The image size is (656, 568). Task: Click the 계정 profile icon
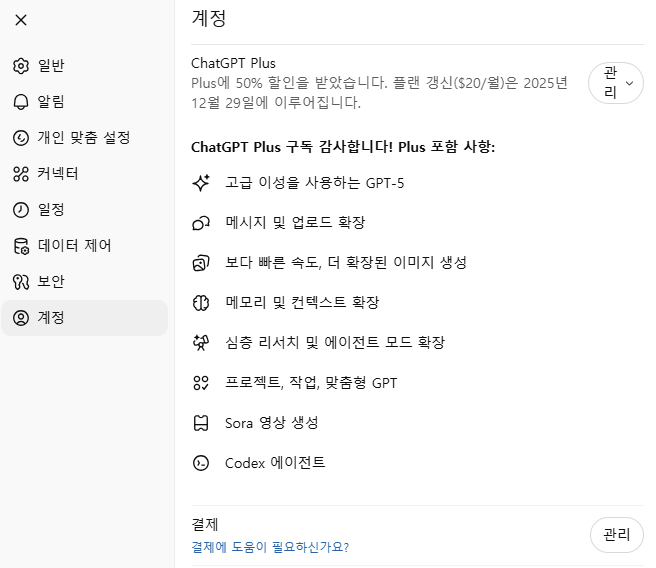(x=21, y=318)
